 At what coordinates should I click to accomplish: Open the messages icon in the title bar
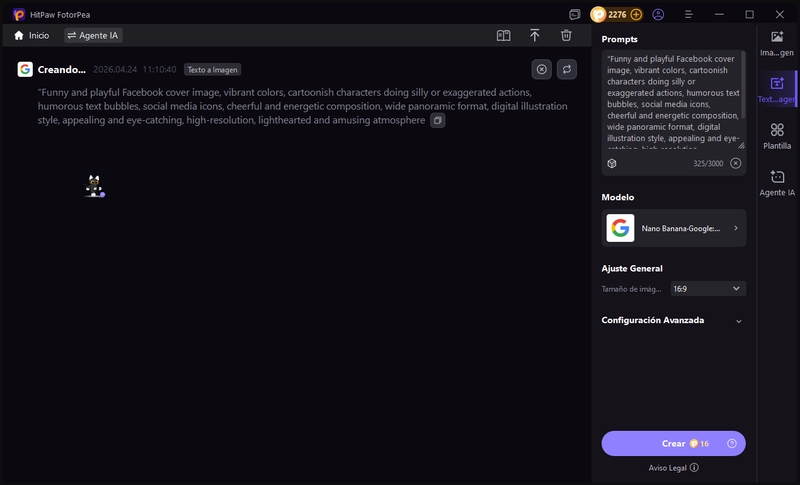574,15
